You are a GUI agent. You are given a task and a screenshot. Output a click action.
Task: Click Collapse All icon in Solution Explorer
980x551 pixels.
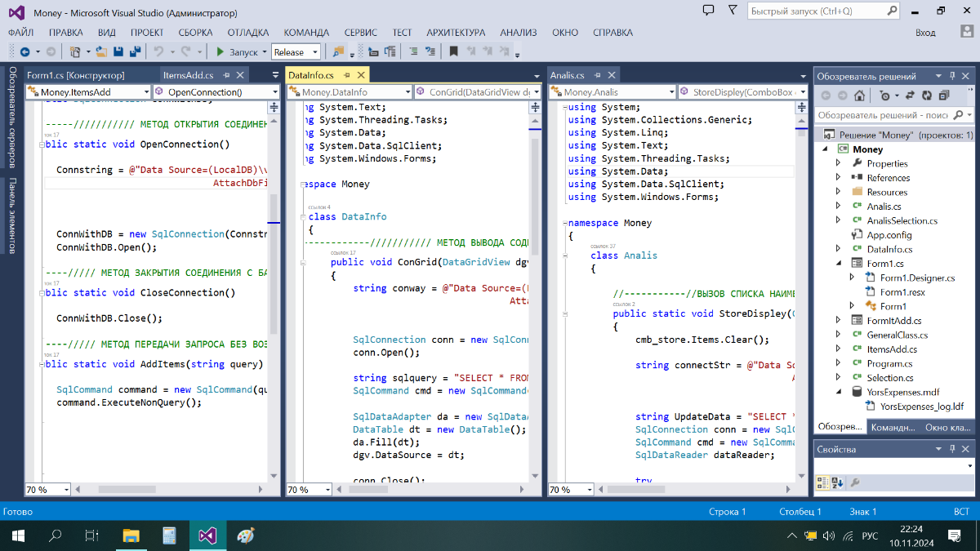(944, 96)
